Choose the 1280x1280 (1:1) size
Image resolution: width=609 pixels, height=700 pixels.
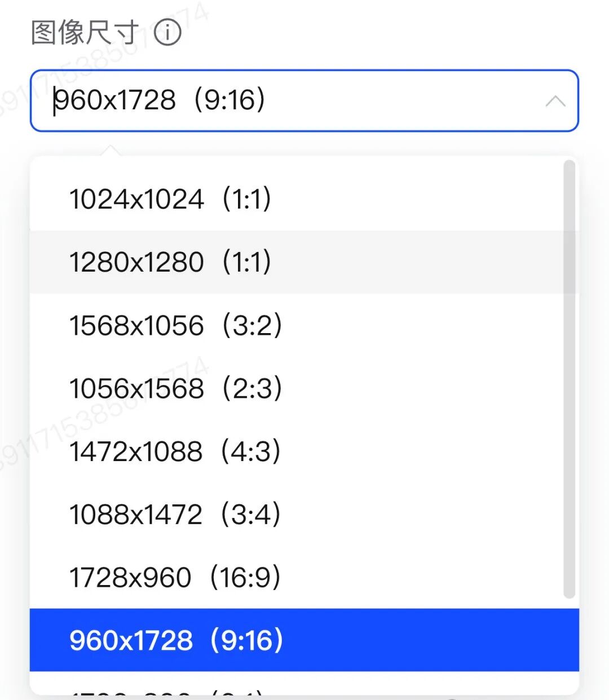pyautogui.click(x=170, y=262)
